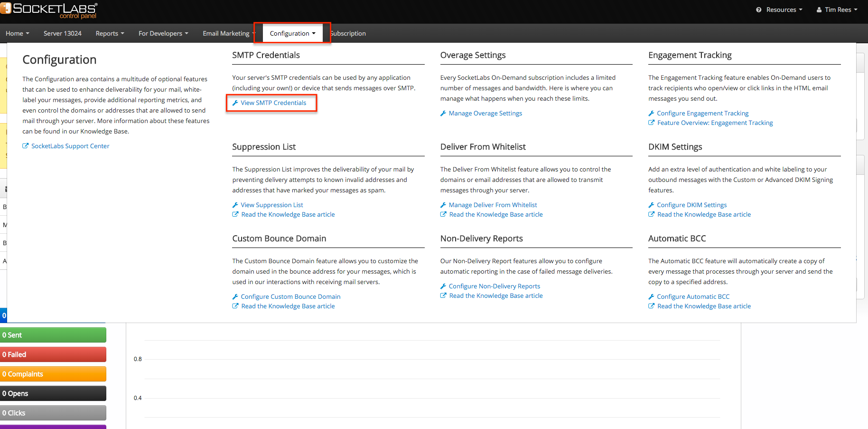Open Feature Overview: Engagement Tracking link
Viewport: 868px width, 429px height.
[x=715, y=123]
